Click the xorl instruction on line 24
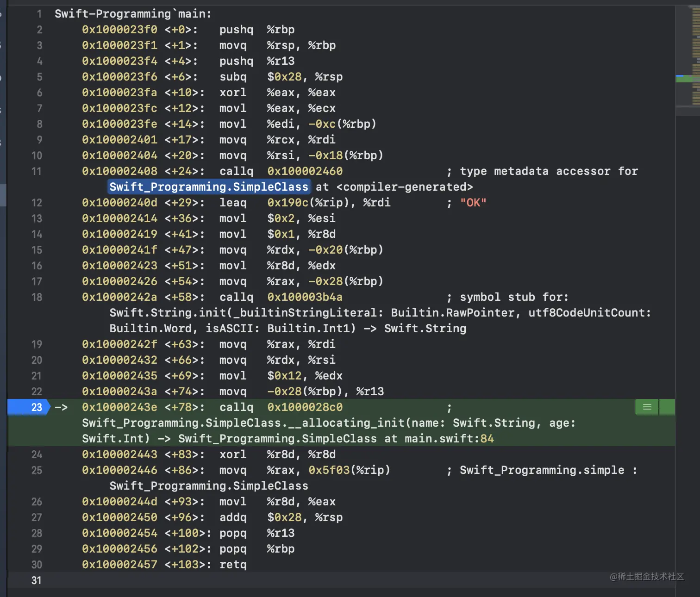700x597 pixels. click(x=233, y=454)
